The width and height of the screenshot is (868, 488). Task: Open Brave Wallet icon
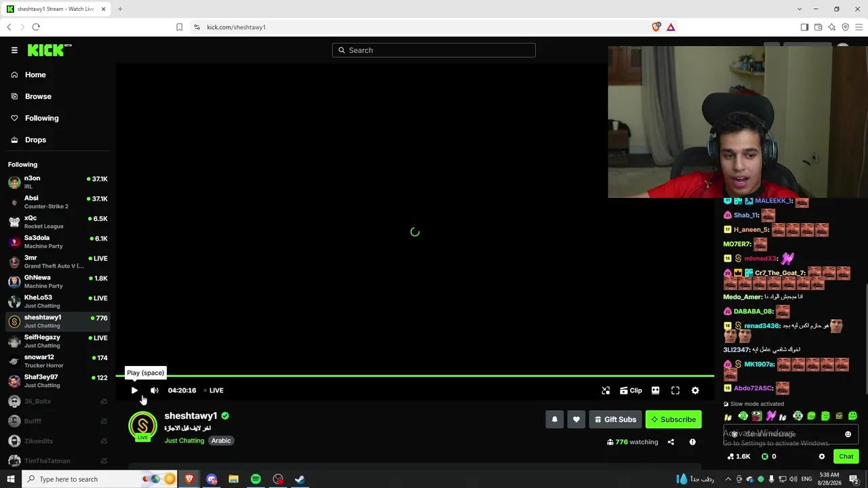pyautogui.click(x=818, y=27)
